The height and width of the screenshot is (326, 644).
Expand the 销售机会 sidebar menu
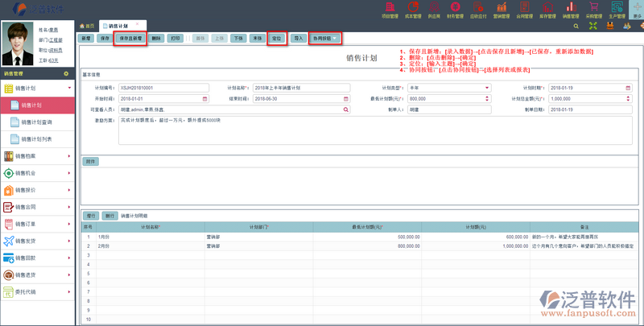pyautogui.click(x=37, y=173)
